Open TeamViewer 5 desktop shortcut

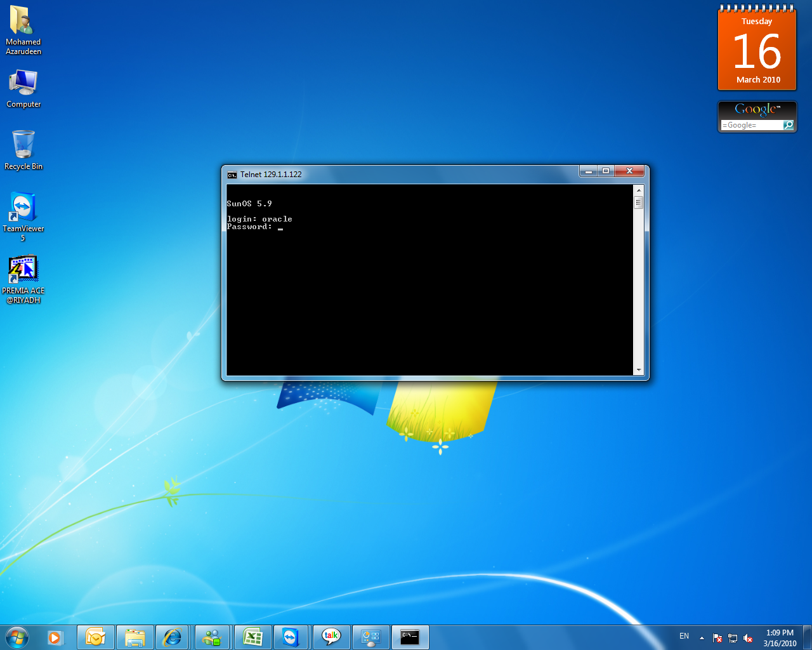(23, 208)
